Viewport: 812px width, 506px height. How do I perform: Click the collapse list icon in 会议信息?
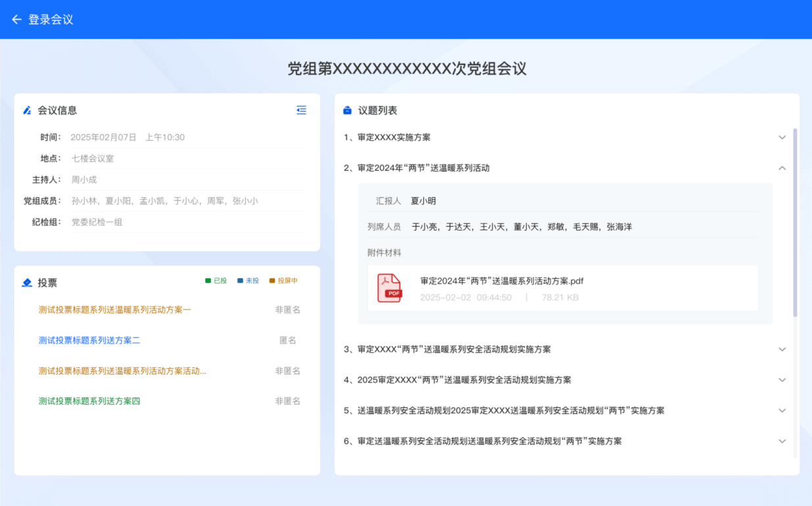tap(301, 110)
